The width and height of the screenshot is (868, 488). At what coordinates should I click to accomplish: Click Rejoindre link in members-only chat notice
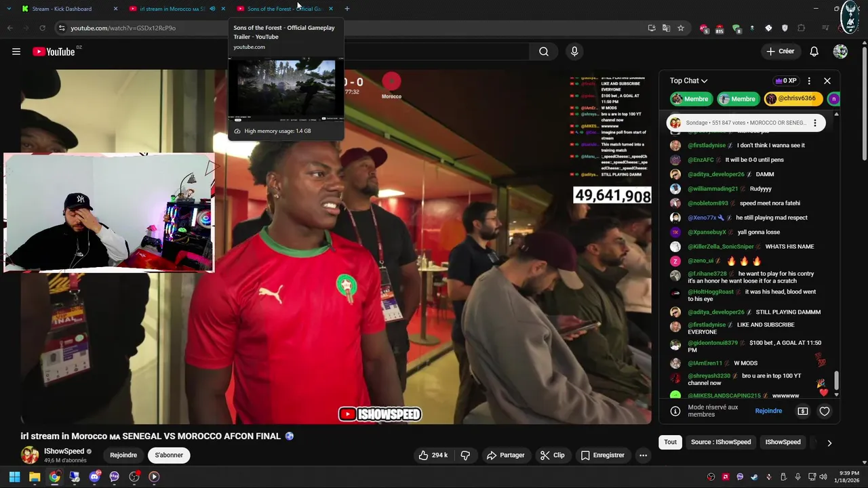coord(768,411)
